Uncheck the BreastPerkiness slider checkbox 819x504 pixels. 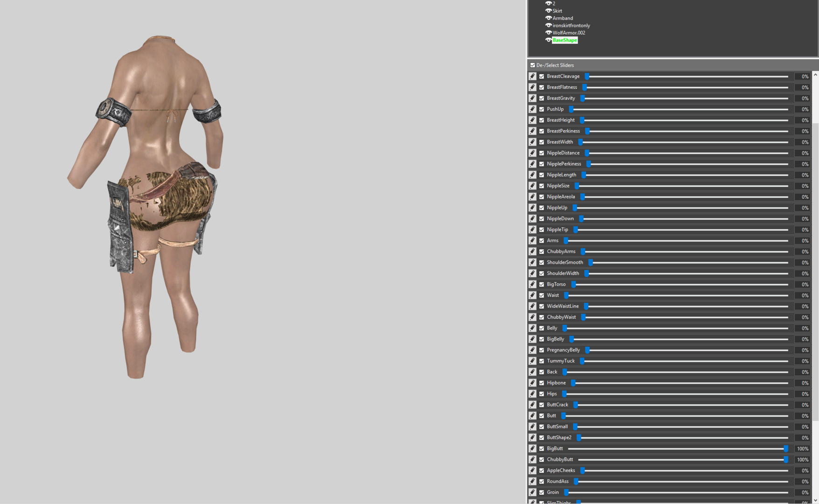pos(542,131)
